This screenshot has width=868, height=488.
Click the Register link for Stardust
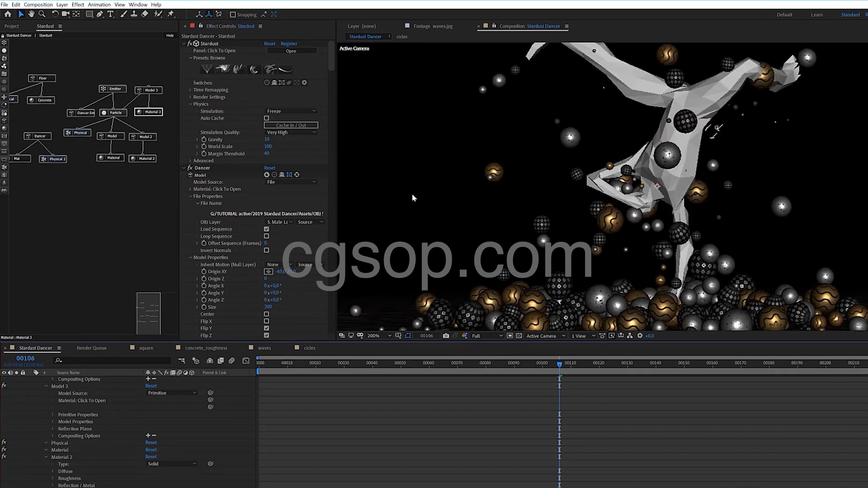(x=288, y=44)
